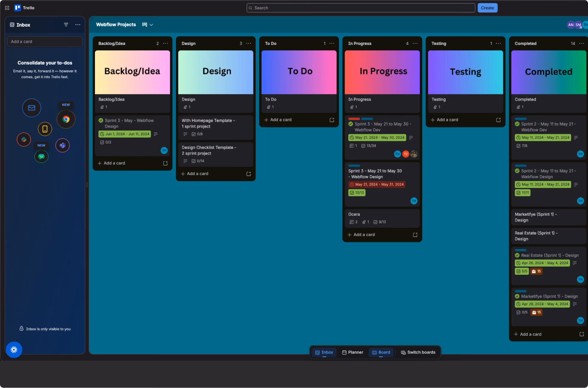Open Design list actions menu

(x=249, y=43)
